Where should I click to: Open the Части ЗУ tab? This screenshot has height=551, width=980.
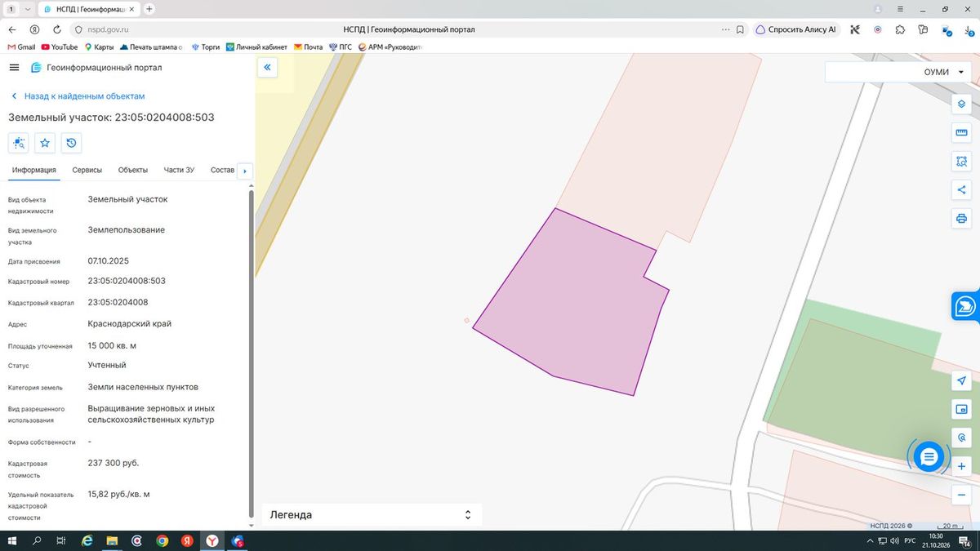click(179, 170)
